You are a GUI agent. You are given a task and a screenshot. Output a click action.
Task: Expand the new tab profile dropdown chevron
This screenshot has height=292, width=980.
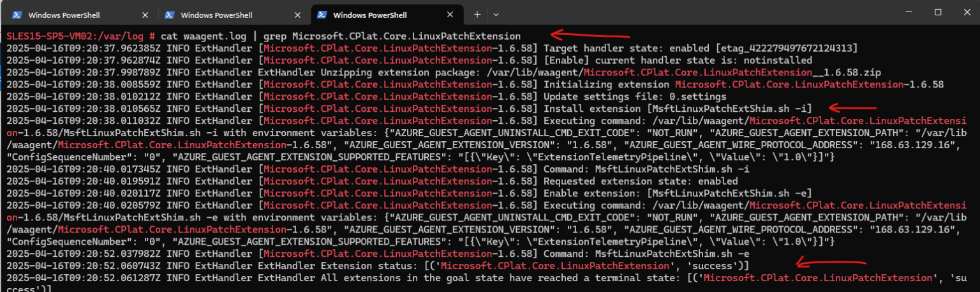point(496,14)
